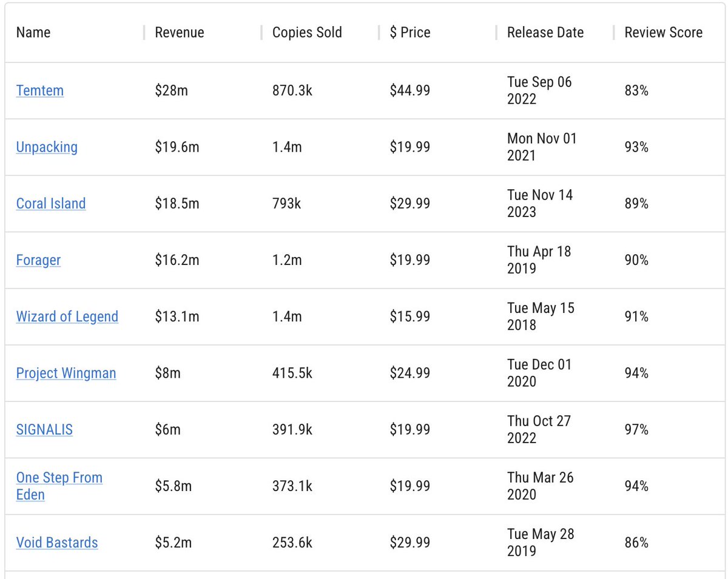Select the 415.5k copies sold cell

pos(292,373)
